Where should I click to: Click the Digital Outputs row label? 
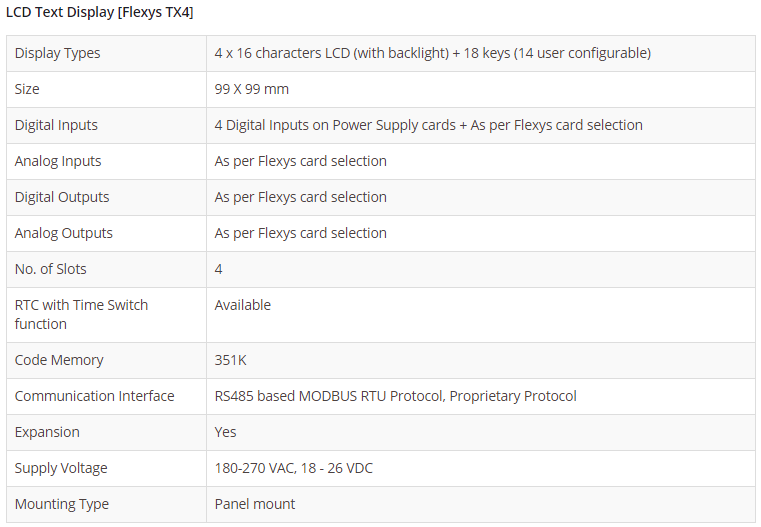(62, 197)
